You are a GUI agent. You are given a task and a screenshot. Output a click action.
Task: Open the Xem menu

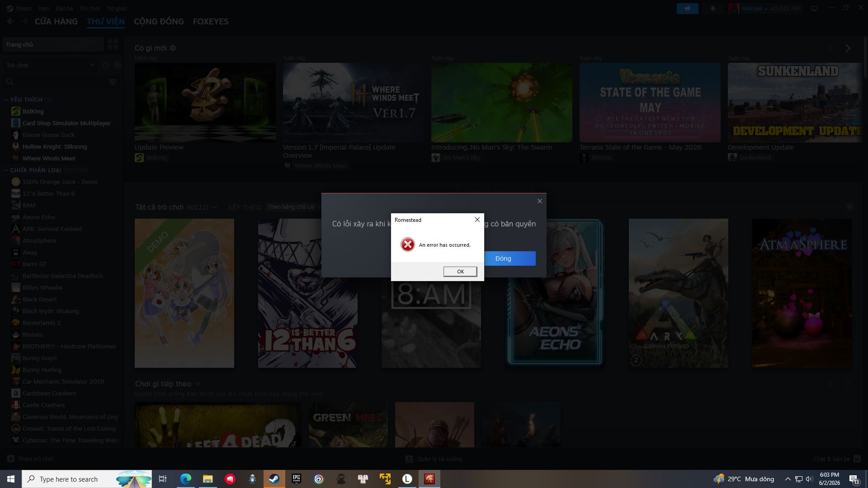pyautogui.click(x=43, y=8)
